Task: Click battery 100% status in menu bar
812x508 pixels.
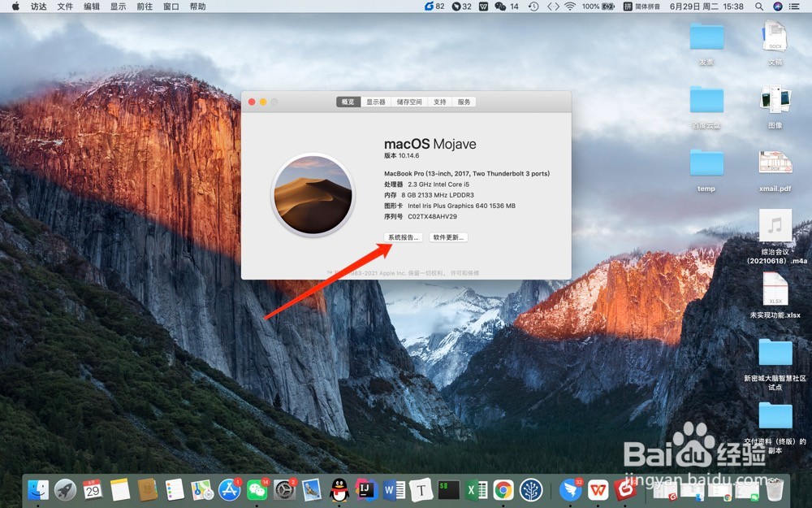Action: click(598, 7)
